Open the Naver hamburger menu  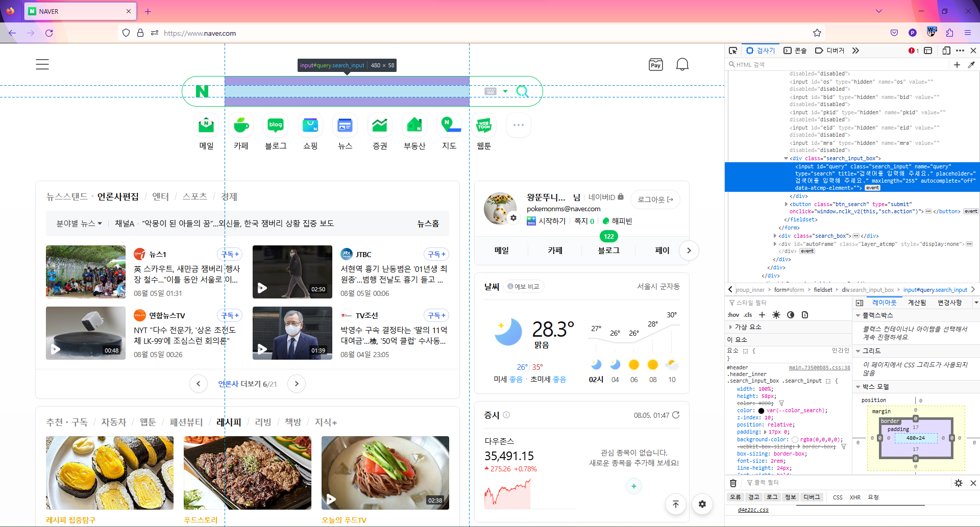(42, 64)
